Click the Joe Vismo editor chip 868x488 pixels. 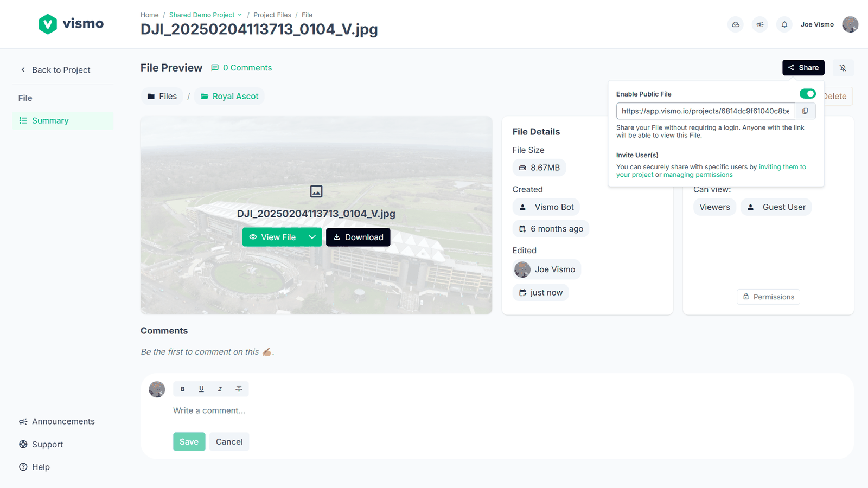[x=547, y=269]
